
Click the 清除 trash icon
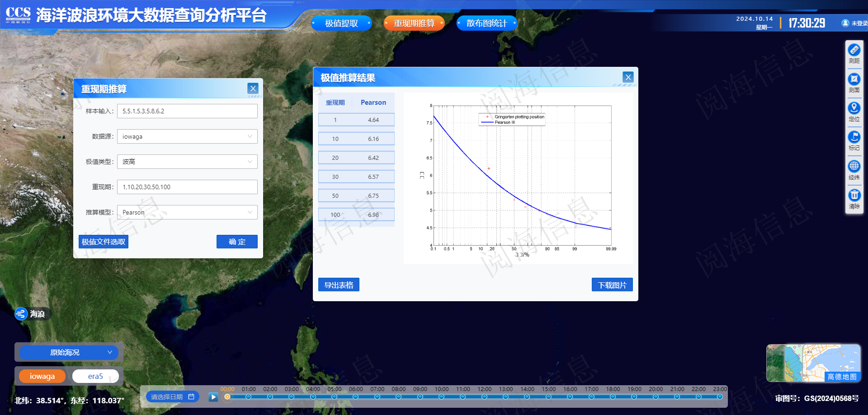(x=854, y=196)
